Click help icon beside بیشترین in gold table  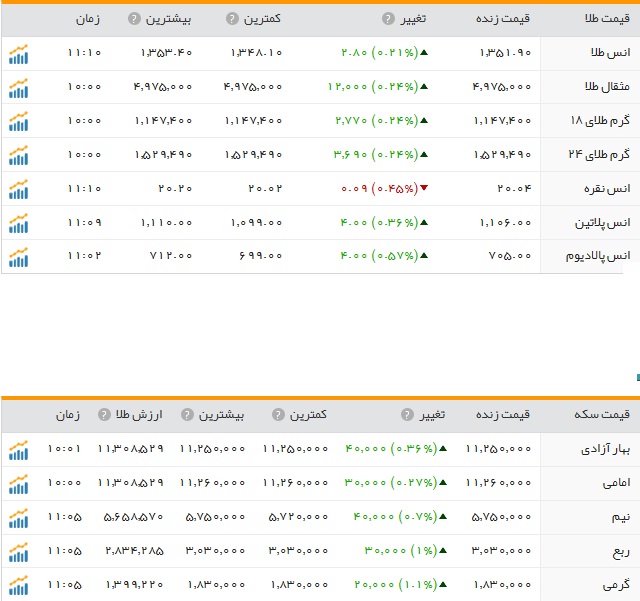point(134,18)
